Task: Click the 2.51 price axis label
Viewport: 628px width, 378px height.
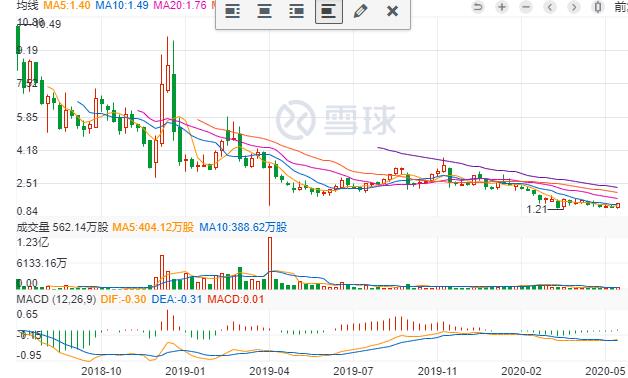Action: click(27, 183)
